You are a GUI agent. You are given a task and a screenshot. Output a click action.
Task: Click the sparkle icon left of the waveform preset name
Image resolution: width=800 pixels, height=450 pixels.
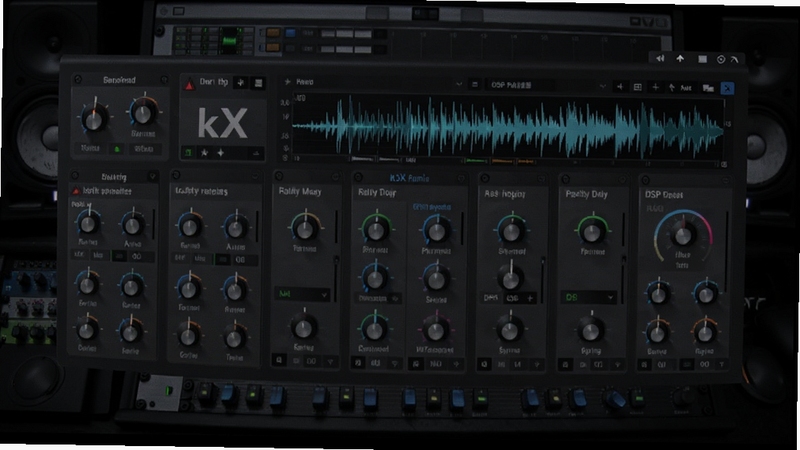pyautogui.click(x=288, y=82)
